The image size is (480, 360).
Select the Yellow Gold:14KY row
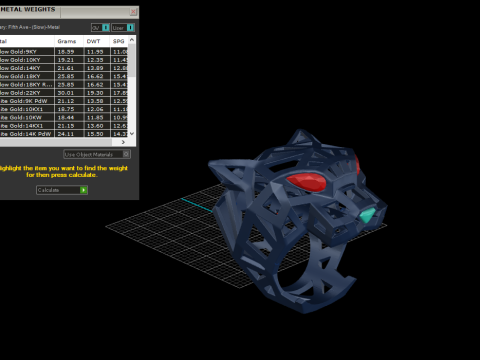point(64,68)
